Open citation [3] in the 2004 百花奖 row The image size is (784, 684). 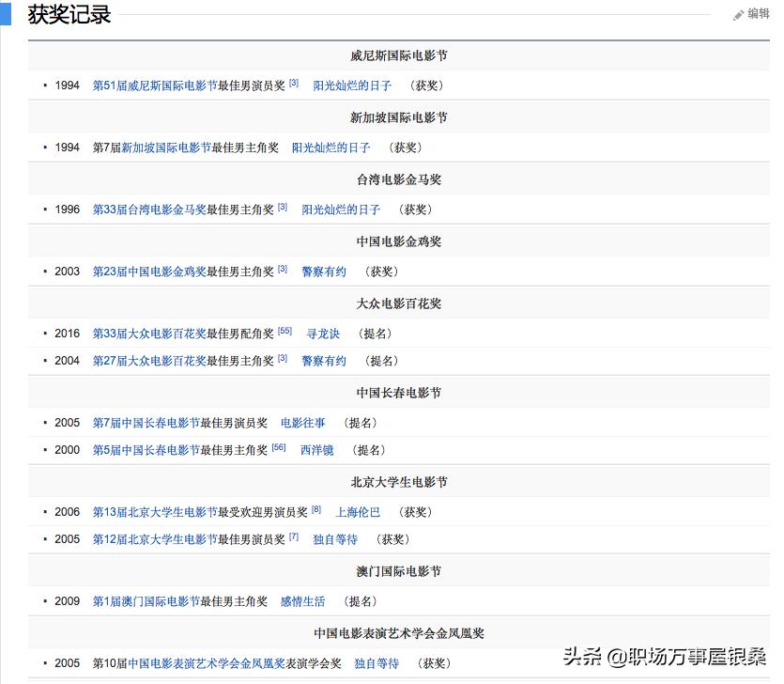[x=283, y=358]
